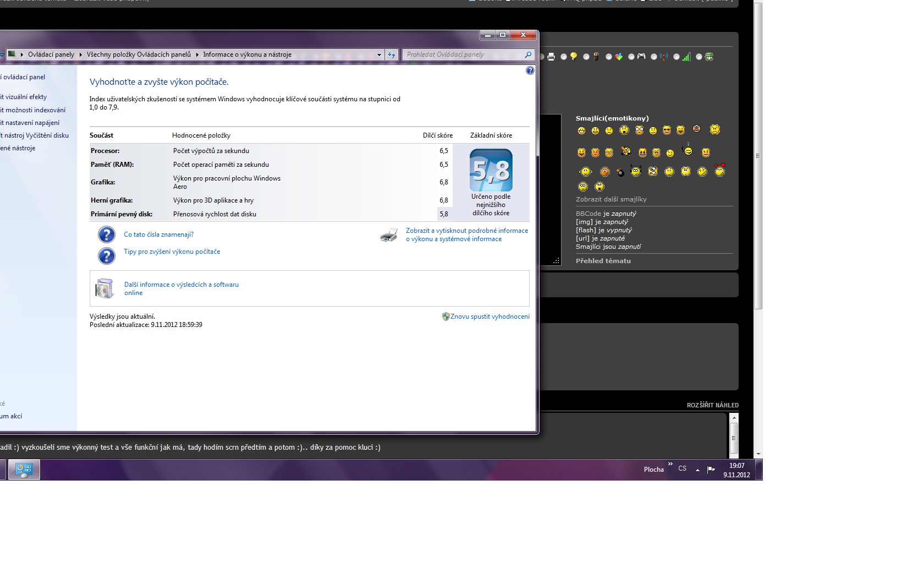924x578 pixels.
Task: Click the control panel computer icon in address bar
Action: point(12,54)
